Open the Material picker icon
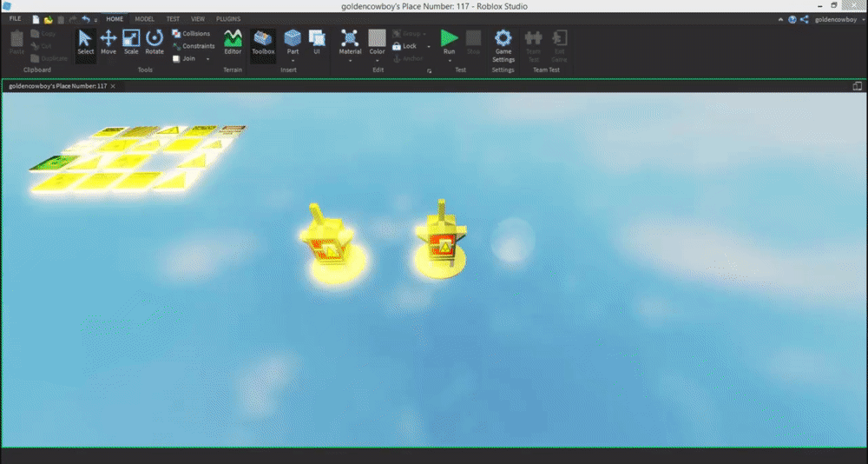The height and width of the screenshot is (464, 868). click(350, 37)
